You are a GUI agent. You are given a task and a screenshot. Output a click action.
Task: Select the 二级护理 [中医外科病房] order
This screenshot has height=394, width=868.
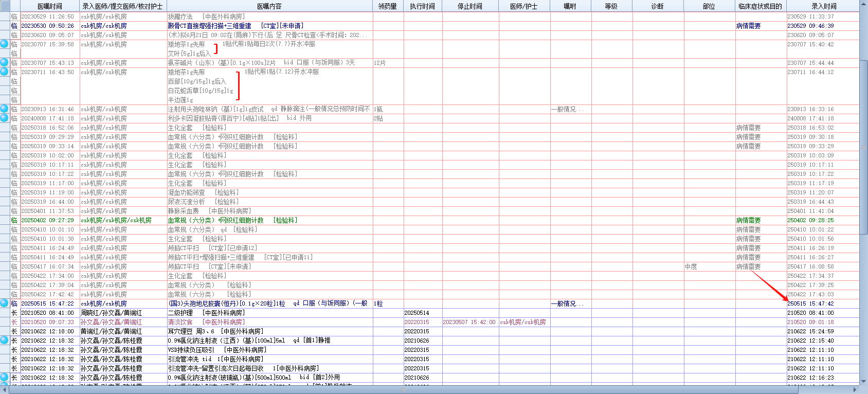(x=206, y=313)
